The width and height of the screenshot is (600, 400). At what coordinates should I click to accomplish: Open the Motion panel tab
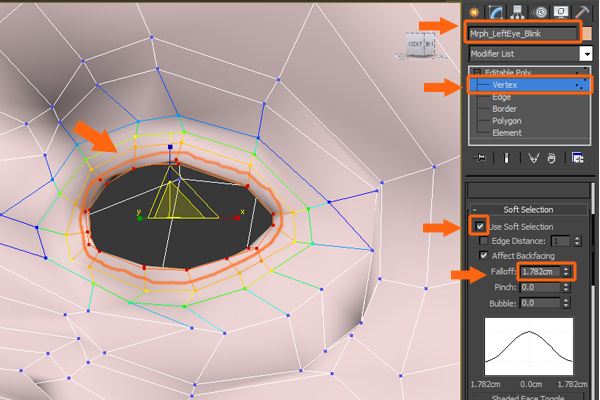tap(540, 12)
